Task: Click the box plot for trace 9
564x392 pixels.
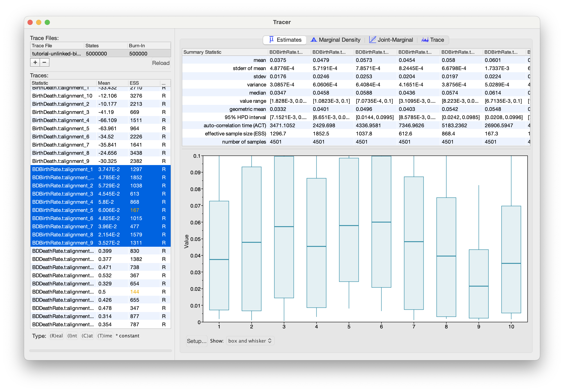Action: click(x=478, y=284)
